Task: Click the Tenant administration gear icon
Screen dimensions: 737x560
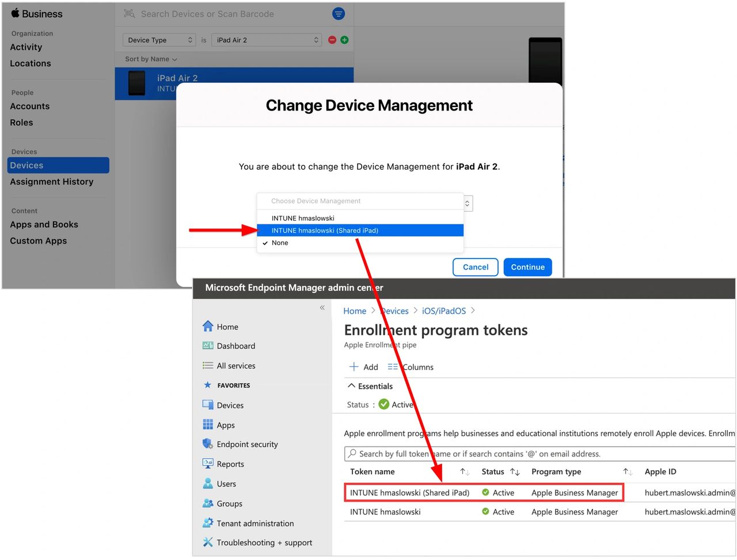Action: click(x=208, y=523)
